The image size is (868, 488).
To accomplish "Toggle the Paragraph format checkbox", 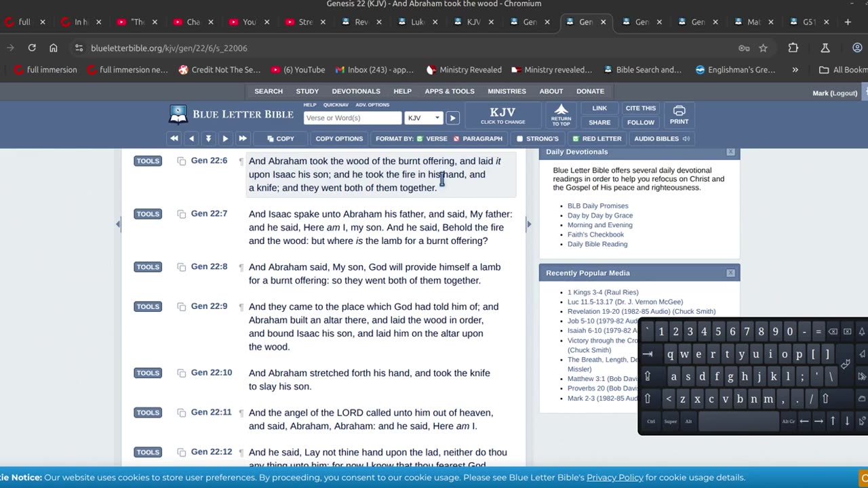I will pos(456,139).
